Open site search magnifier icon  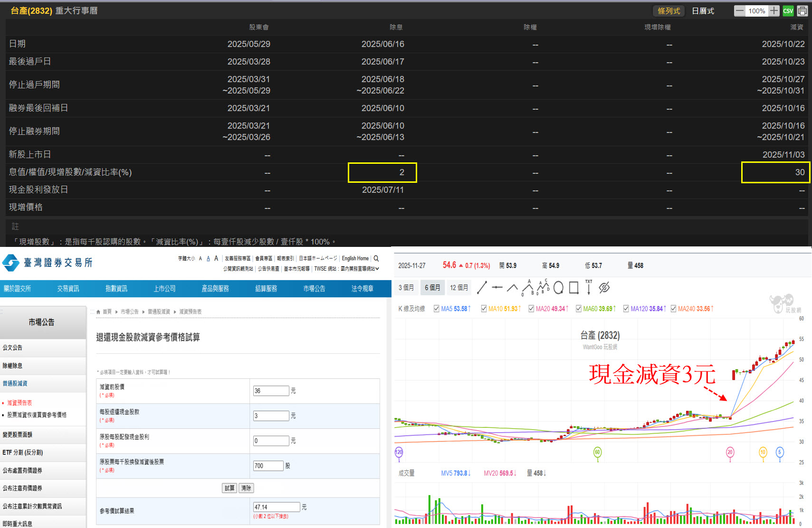pos(376,258)
